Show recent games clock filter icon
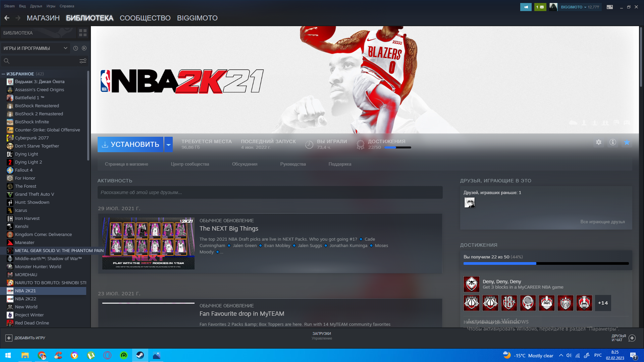Screen dimensions: 644x362 point(75,48)
